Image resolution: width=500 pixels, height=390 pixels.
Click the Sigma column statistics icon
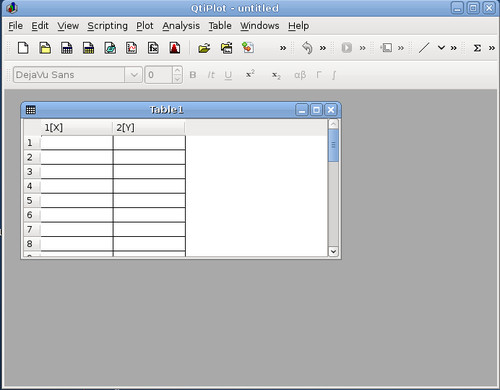pos(477,48)
